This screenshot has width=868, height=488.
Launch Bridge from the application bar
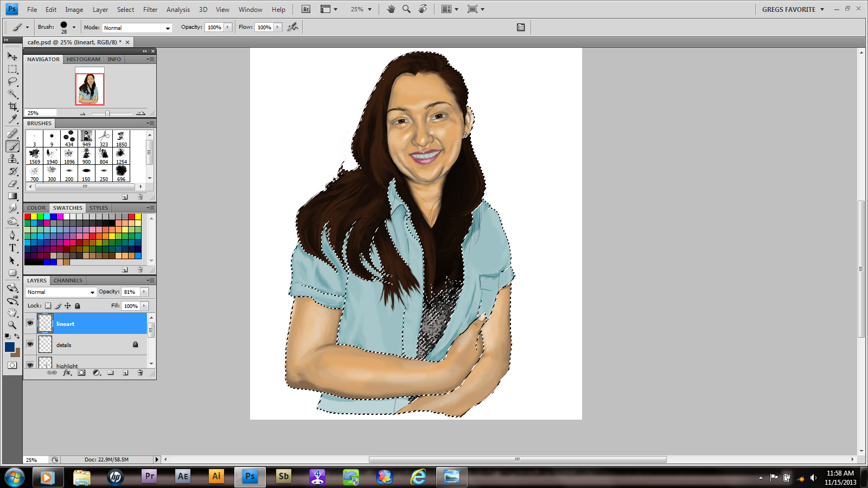click(x=306, y=9)
